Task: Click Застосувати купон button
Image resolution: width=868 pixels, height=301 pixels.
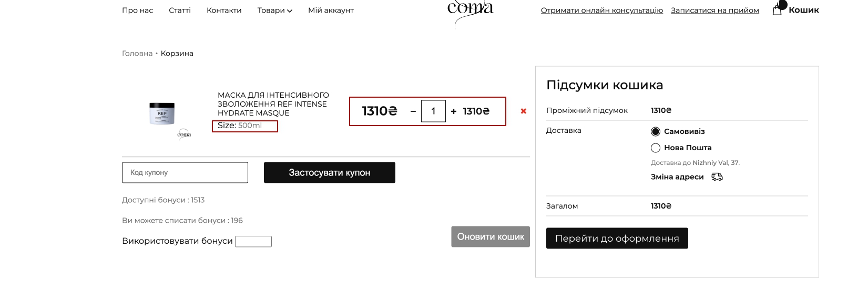Action: pyautogui.click(x=329, y=173)
